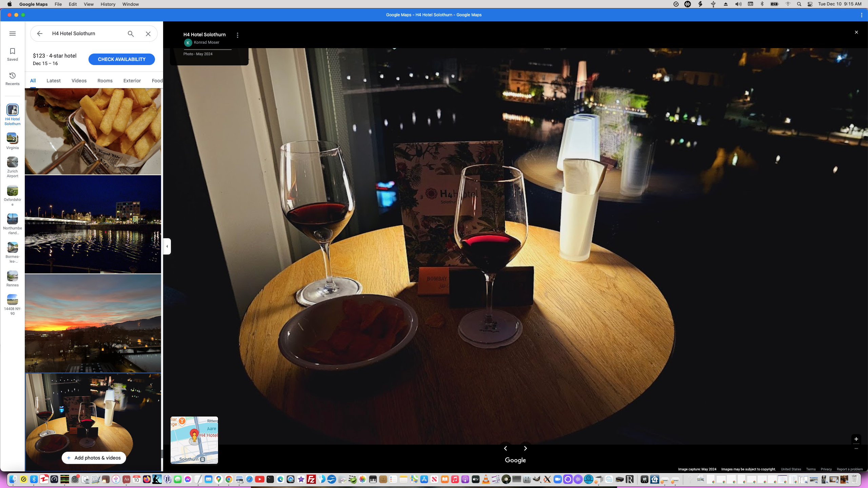
Task: Collapse the side panel arrow
Action: 167,246
